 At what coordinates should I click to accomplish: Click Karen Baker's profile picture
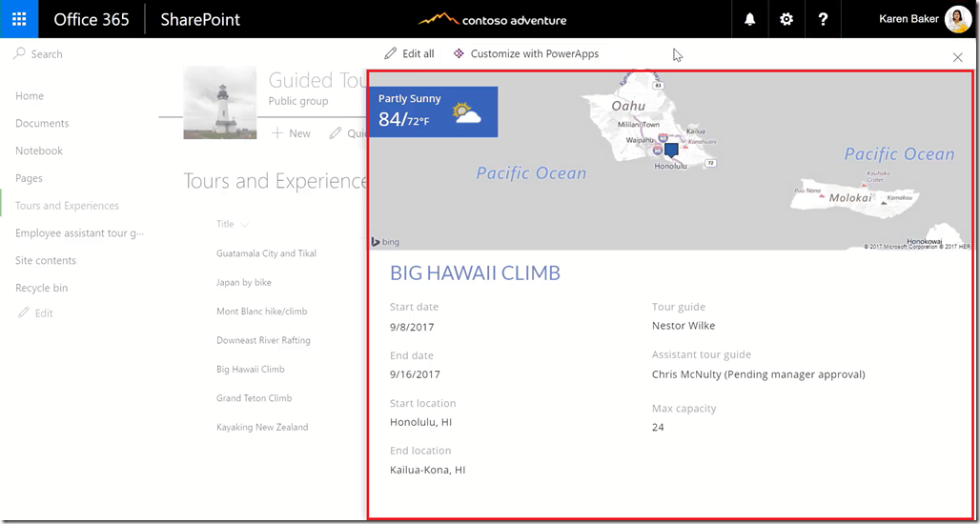(x=957, y=19)
